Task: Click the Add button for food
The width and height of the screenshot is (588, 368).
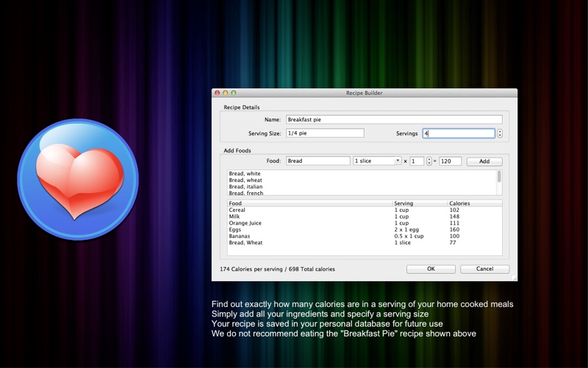Action: [x=484, y=161]
